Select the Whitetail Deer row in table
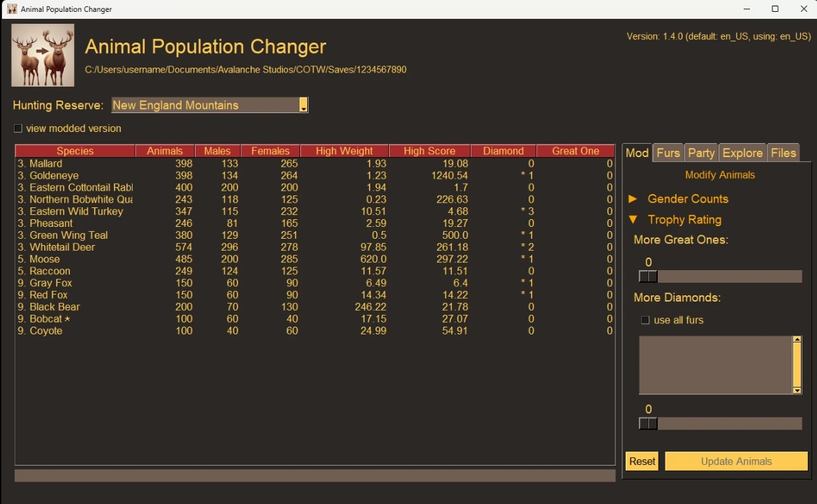 pyautogui.click(x=62, y=247)
